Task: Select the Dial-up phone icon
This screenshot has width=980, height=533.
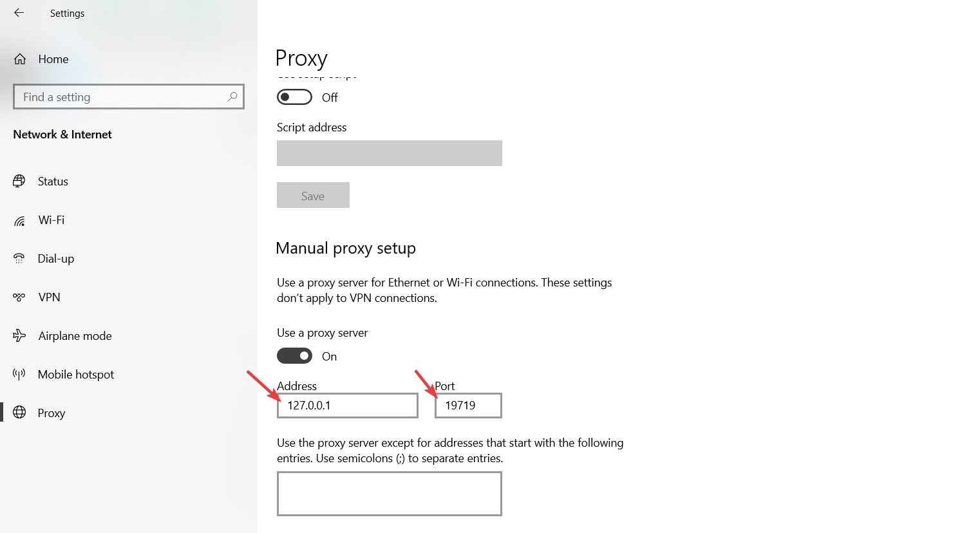Action: click(19, 259)
